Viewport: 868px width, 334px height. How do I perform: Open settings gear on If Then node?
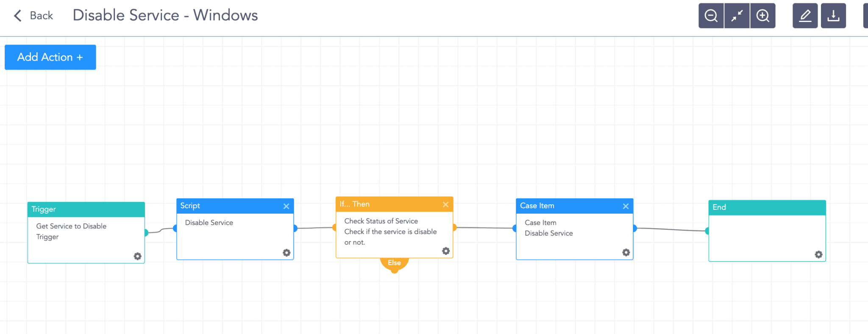[446, 251]
